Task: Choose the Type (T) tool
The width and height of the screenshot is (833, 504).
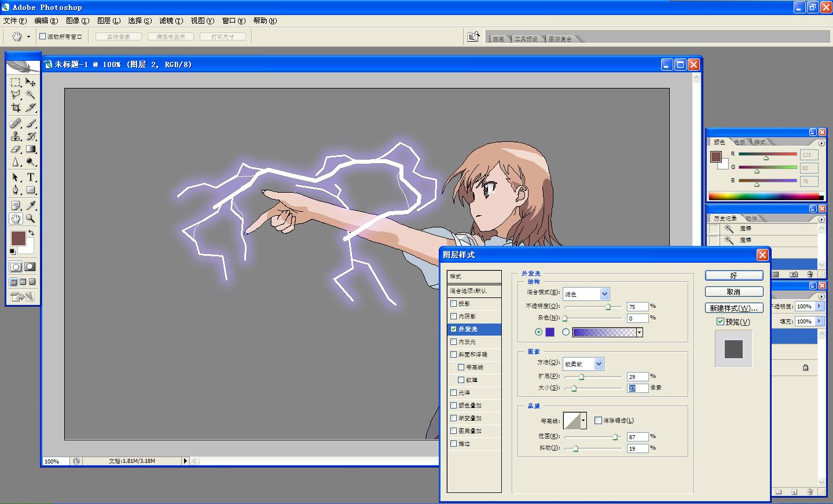Action: coord(31,177)
